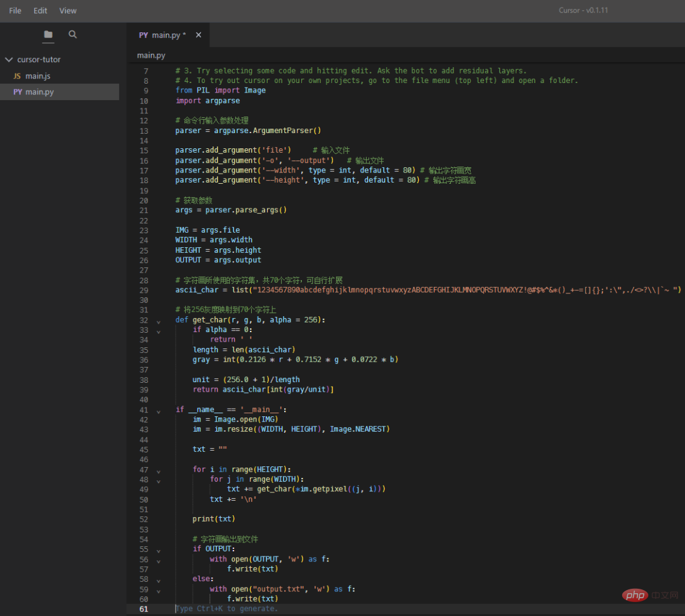Click on 'im = Image.open(IMG)' line
Image resolution: width=685 pixels, height=616 pixels.
[x=235, y=420]
